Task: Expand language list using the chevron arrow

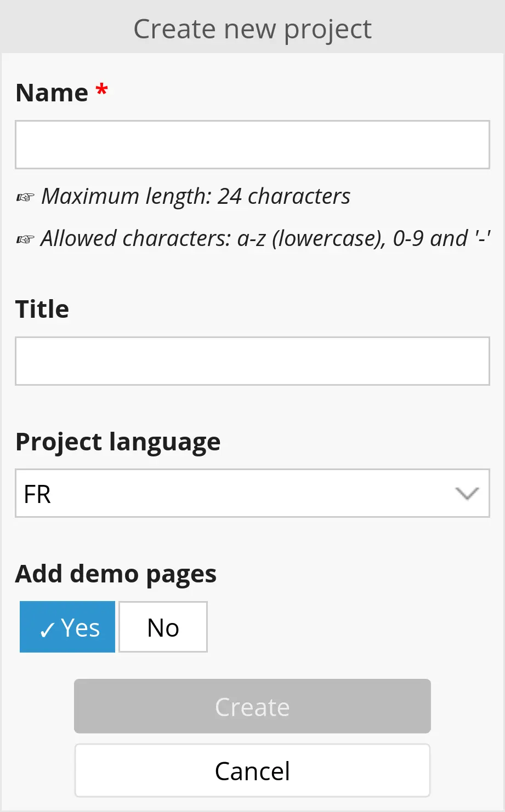Action: point(467,494)
